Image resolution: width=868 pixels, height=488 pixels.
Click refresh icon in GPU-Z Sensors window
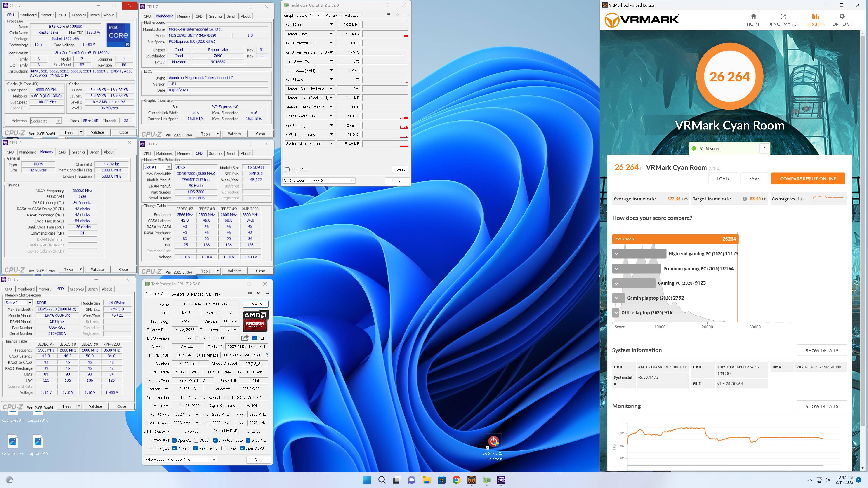coord(397,14)
